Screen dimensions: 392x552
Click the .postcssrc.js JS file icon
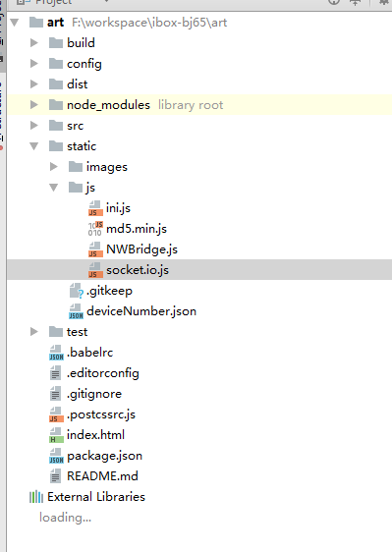click(x=56, y=414)
